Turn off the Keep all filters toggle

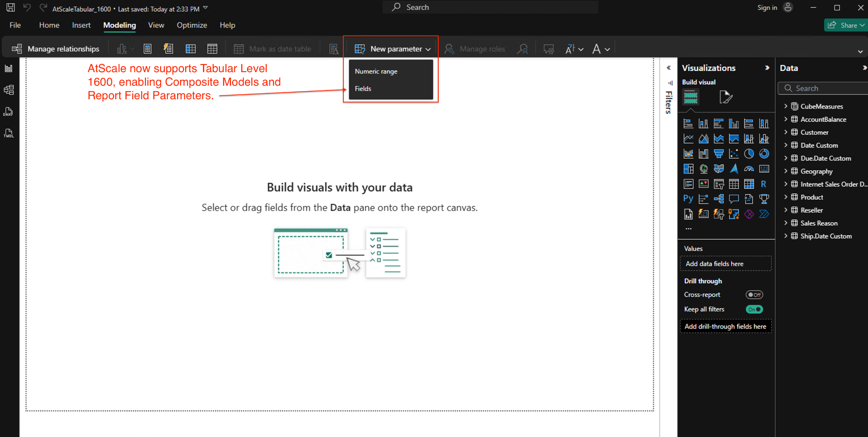(x=754, y=309)
